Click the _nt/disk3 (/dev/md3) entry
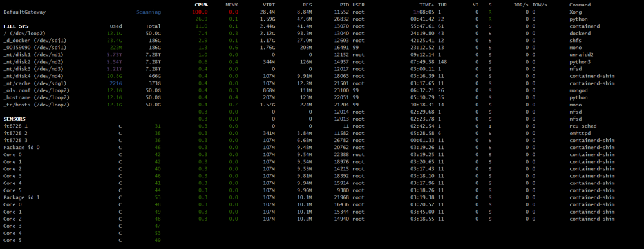 pyautogui.click(x=33, y=69)
